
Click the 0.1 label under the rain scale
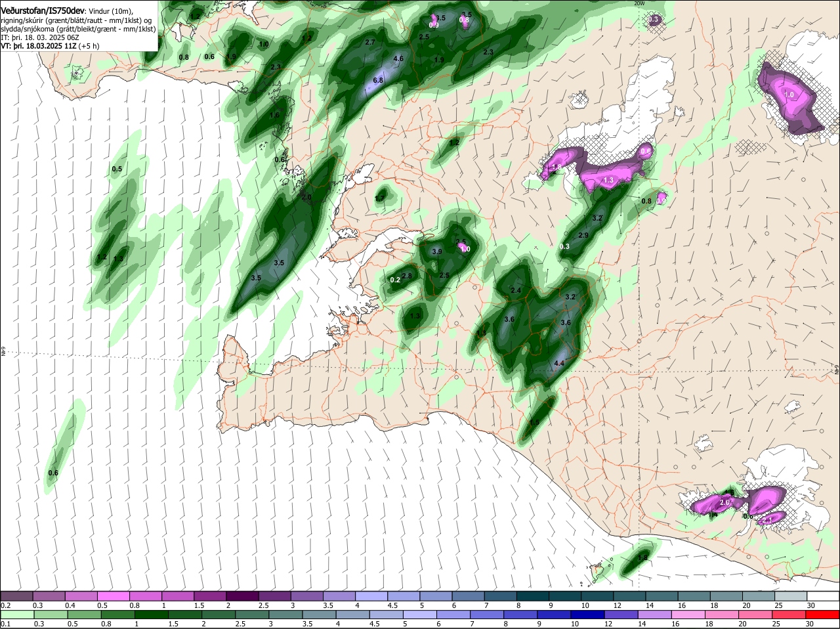pyautogui.click(x=5, y=624)
